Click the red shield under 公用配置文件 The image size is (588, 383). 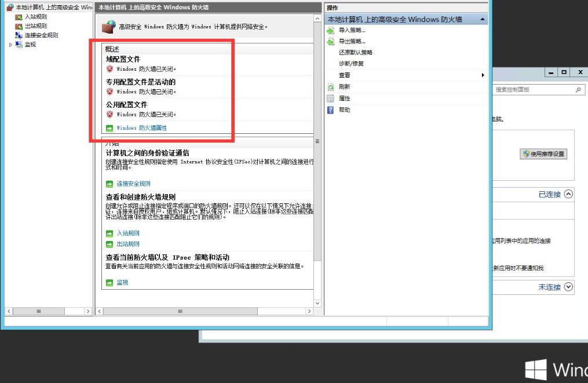[109, 114]
